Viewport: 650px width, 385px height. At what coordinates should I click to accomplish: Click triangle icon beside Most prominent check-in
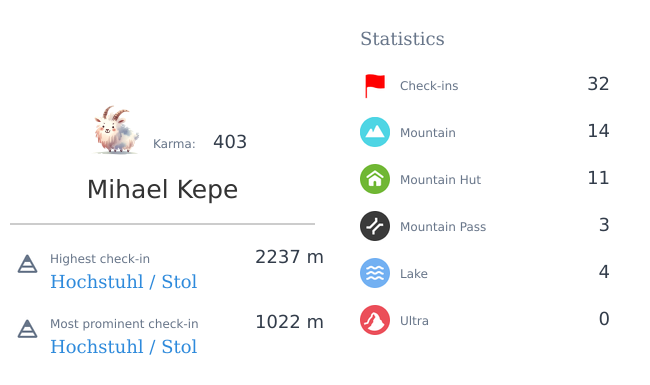coord(27,329)
